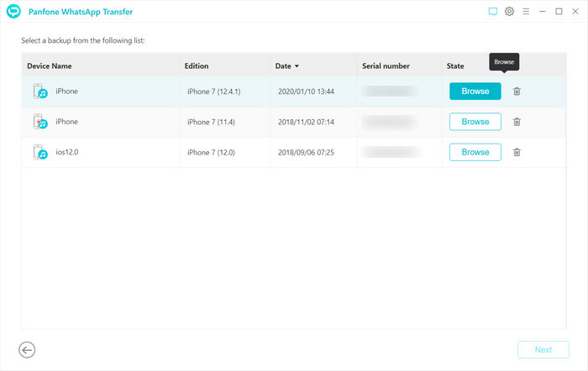The height and width of the screenshot is (371, 588).
Task: Open settings via the gear icon
Action: pos(509,12)
